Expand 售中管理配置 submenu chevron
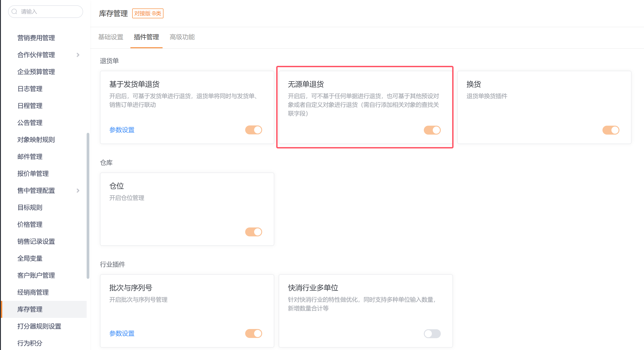Viewport: 644px width, 350px height. [78, 191]
